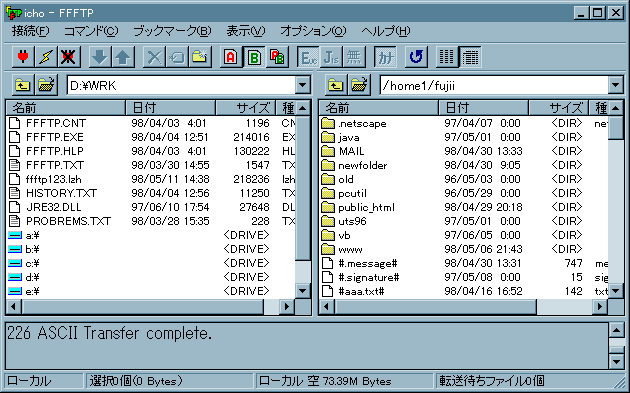Open the ブックマーク(B) menu
Screen dimensions: 630x393
[172, 31]
